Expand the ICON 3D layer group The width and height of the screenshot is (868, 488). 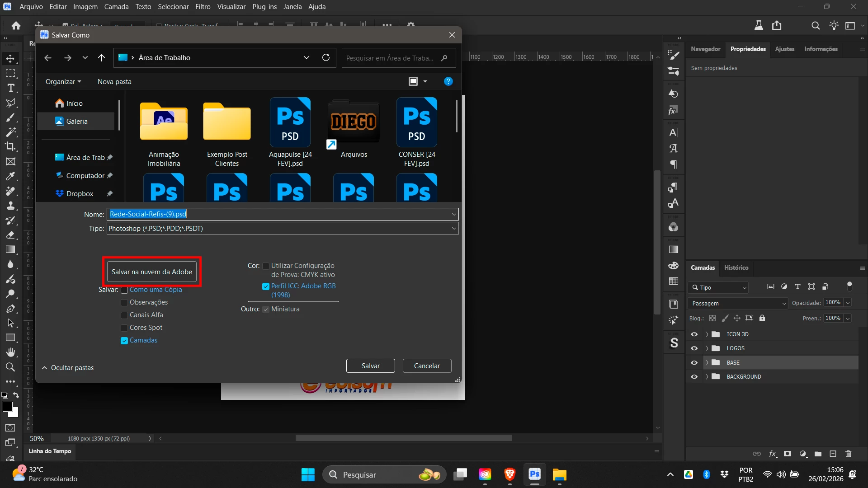tap(707, 334)
